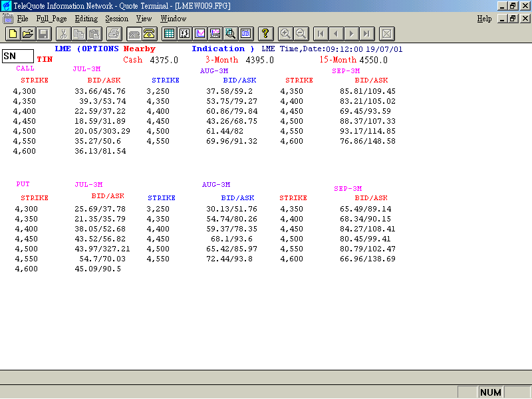Open the Help menu
This screenshot has height=399, width=532.
(484, 19)
